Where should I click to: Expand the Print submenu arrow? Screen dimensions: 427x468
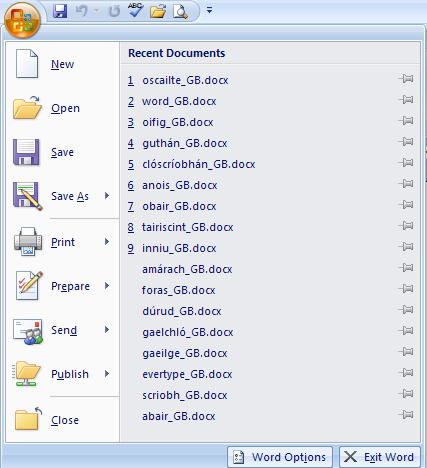107,242
